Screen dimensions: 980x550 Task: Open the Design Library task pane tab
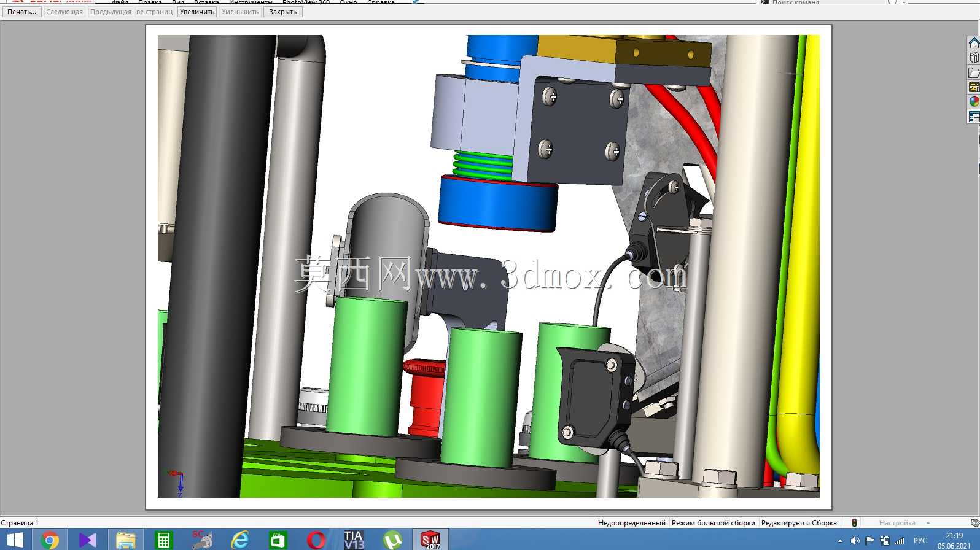[x=974, y=58]
